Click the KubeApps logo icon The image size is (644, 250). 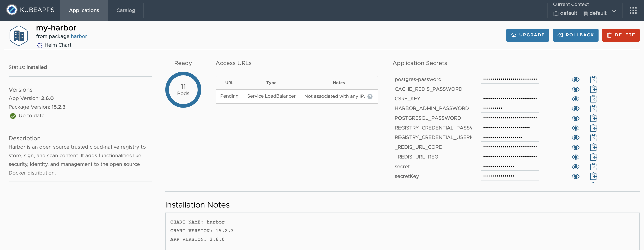coord(11,10)
